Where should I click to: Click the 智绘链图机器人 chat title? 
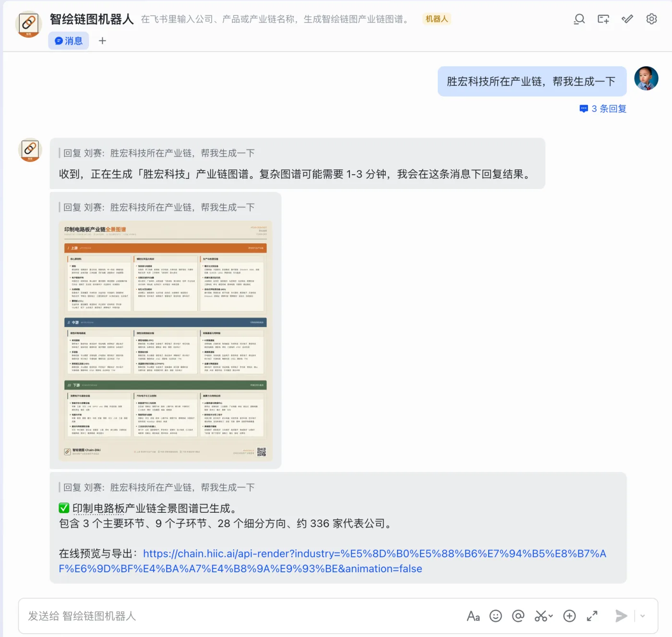point(92,19)
